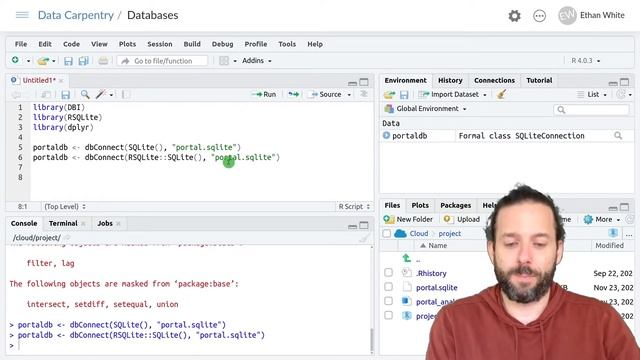Create a new file with green plus icon
This screenshot has height=360, width=640.
(15, 60)
